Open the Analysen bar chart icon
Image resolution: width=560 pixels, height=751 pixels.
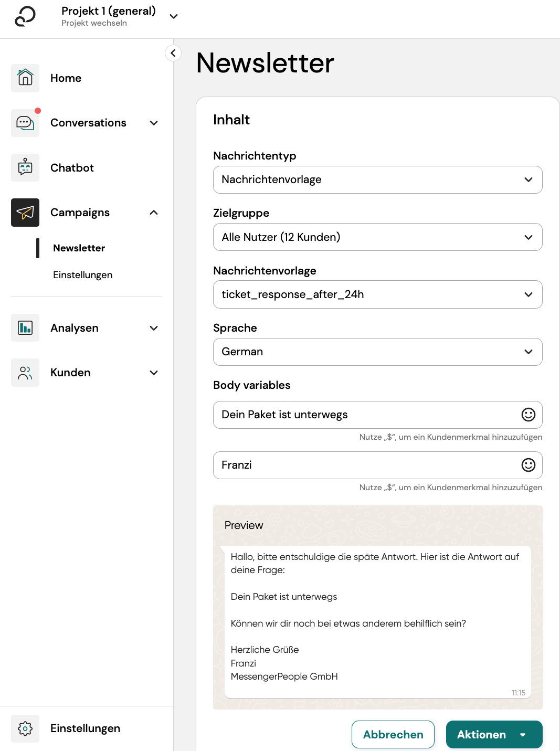[x=25, y=327]
